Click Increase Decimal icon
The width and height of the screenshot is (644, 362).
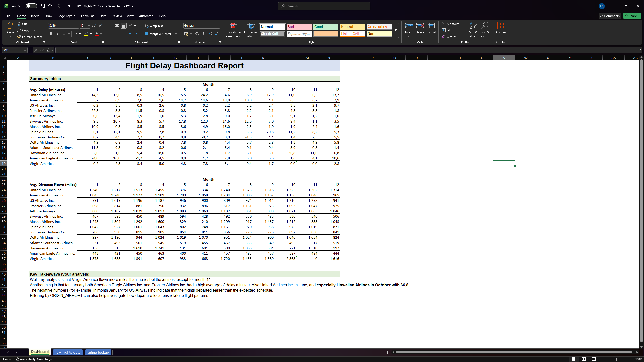tap(211, 34)
